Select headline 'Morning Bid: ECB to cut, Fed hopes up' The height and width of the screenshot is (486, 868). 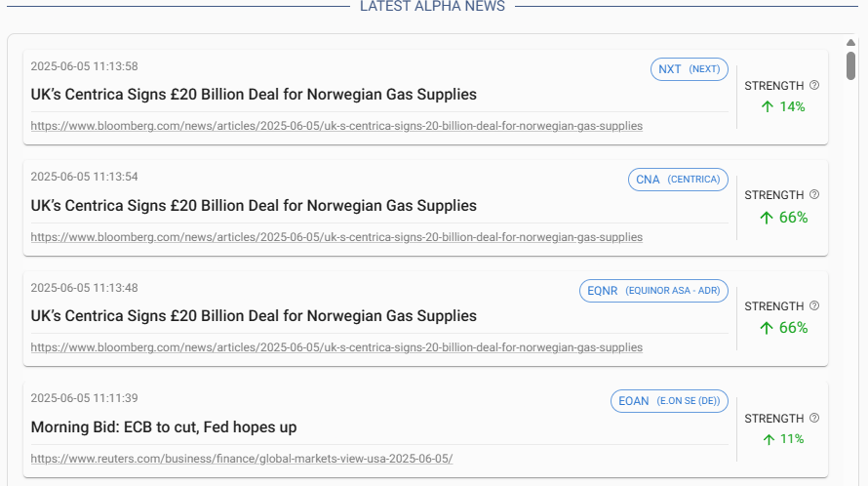pyautogui.click(x=164, y=427)
